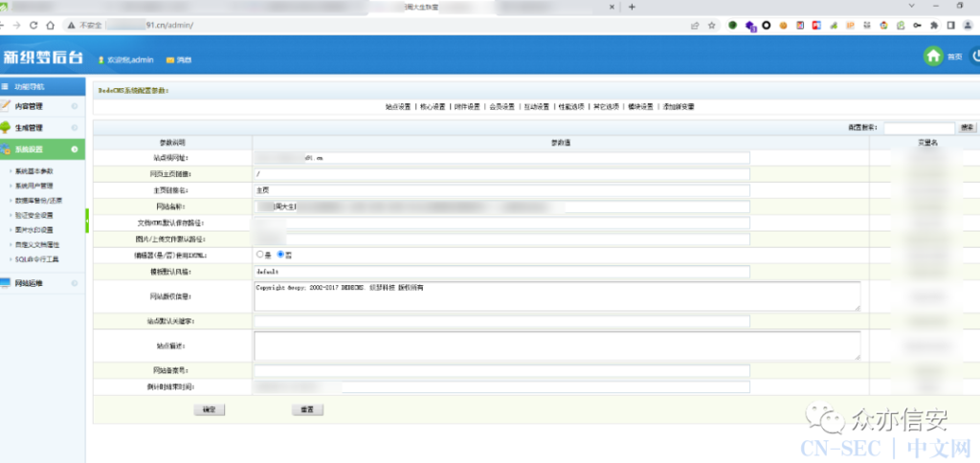Viewport: 980px width, 463px height.
Task: Switch to the 核心设置 tab
Action: (433, 107)
